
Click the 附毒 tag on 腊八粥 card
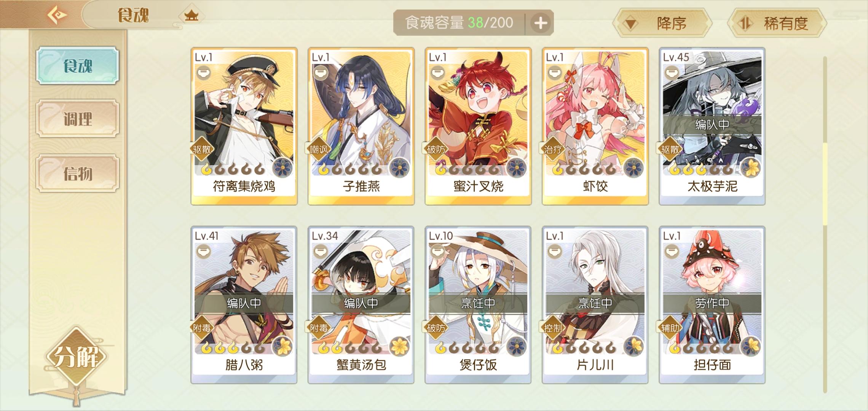click(x=202, y=328)
